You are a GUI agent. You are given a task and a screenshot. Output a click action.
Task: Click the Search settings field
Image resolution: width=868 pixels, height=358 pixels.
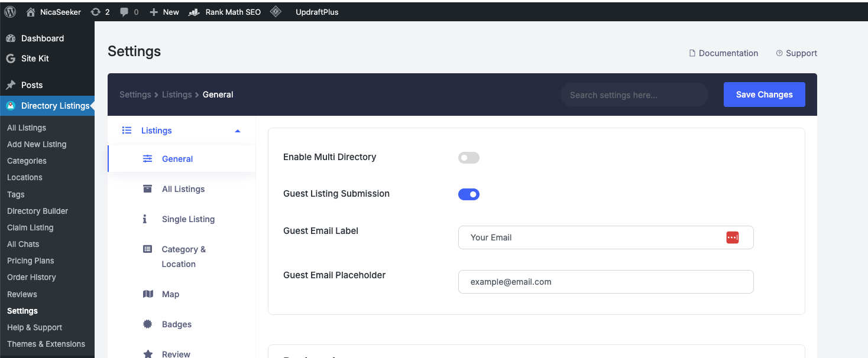[x=633, y=95]
